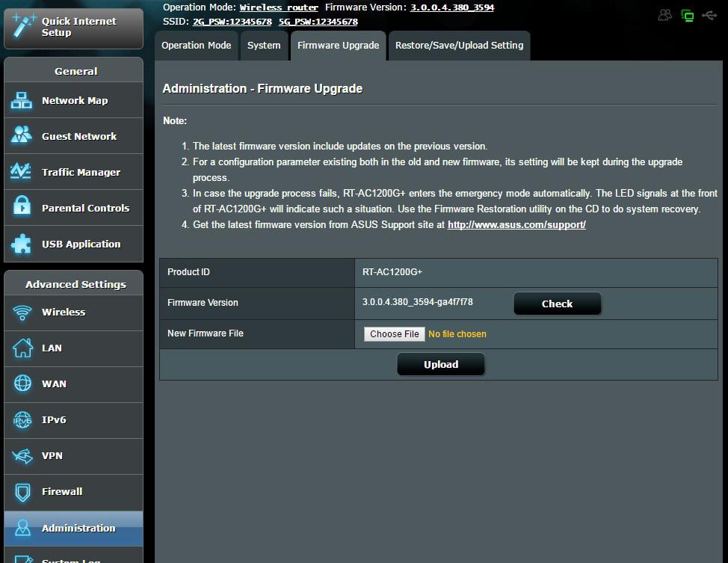Image resolution: width=728 pixels, height=563 pixels.
Task: Click the Check firmware button
Action: coord(557,304)
